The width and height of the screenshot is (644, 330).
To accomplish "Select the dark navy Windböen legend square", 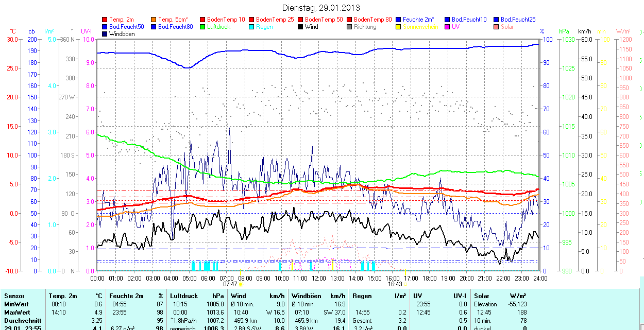I will 105,34.
